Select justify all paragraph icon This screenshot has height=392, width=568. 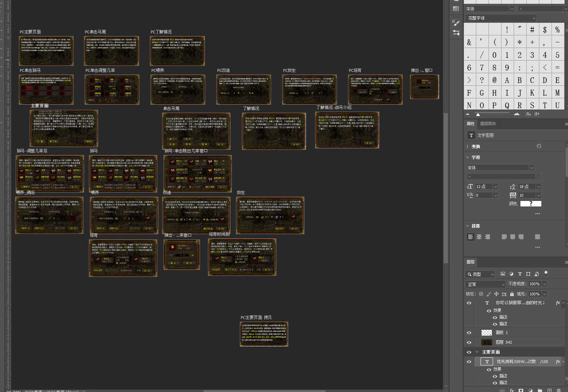(x=538, y=237)
